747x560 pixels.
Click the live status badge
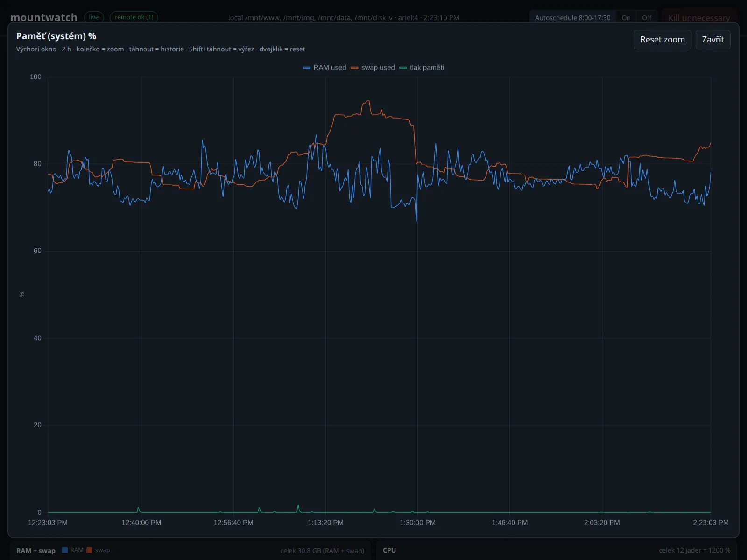point(94,17)
